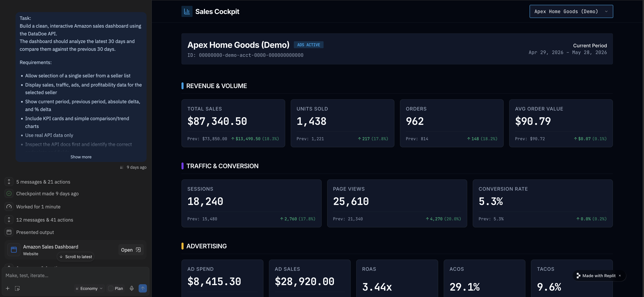Click the plus attach icon
This screenshot has height=297, width=644.
(x=8, y=288)
